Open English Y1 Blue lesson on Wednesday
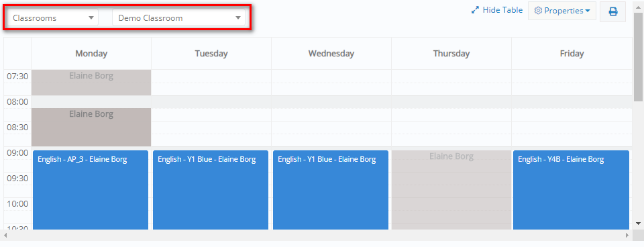Screen dimensions: 644x247 (x=331, y=190)
